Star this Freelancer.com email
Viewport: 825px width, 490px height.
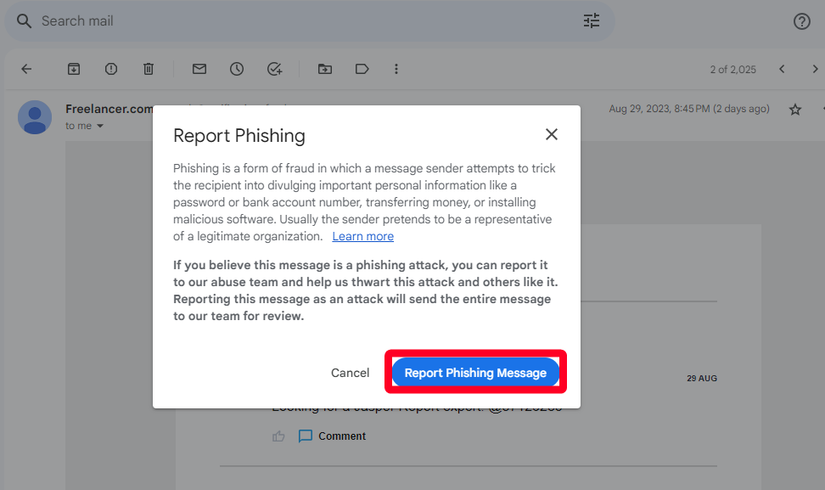tap(795, 109)
